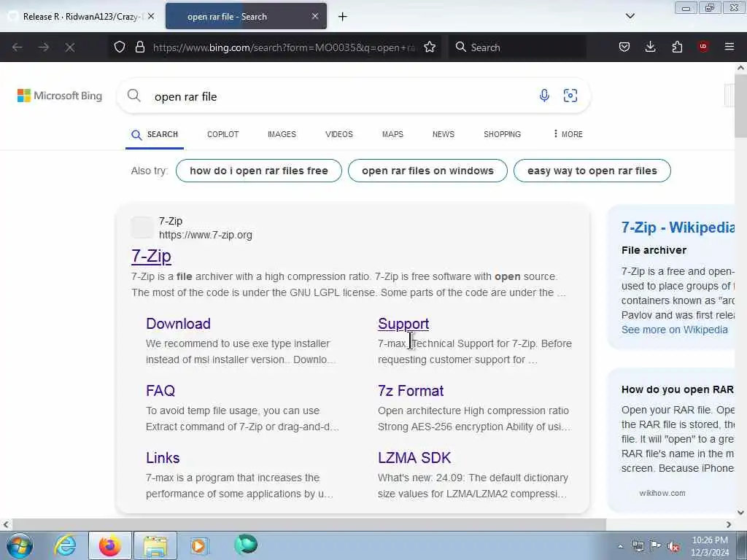747x560 pixels.
Task: Launch Internet Explorer from taskbar
Action: pyautogui.click(x=65, y=545)
